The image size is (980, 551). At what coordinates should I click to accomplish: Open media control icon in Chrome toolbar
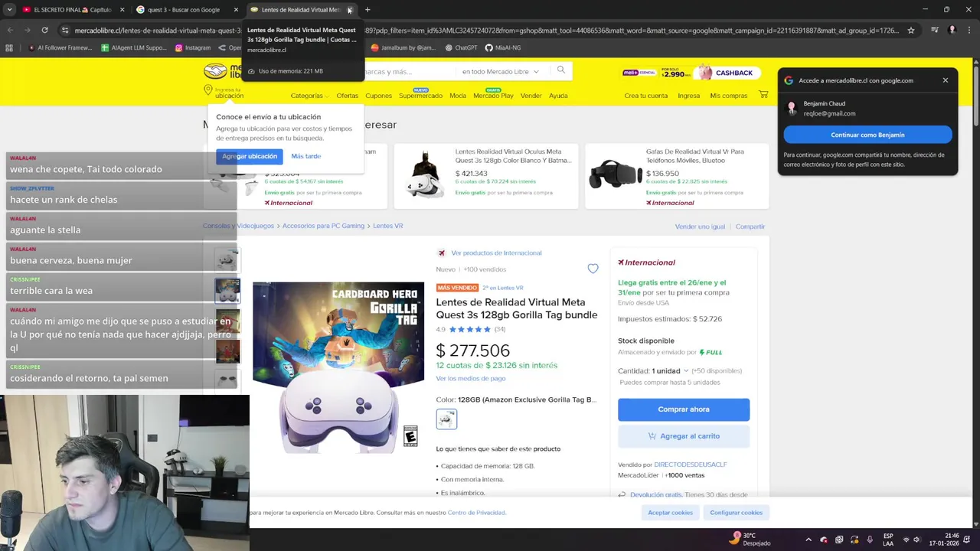click(x=935, y=30)
